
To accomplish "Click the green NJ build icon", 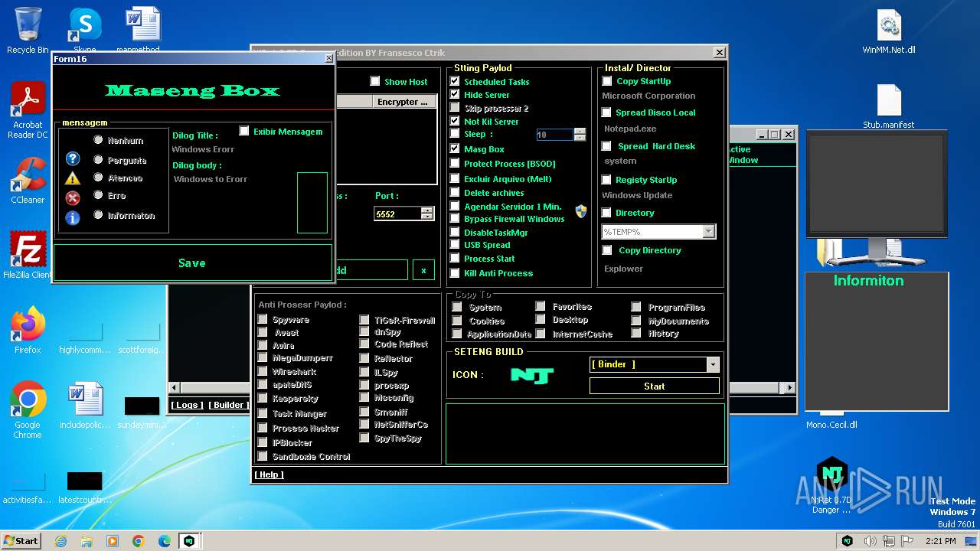I will click(532, 375).
